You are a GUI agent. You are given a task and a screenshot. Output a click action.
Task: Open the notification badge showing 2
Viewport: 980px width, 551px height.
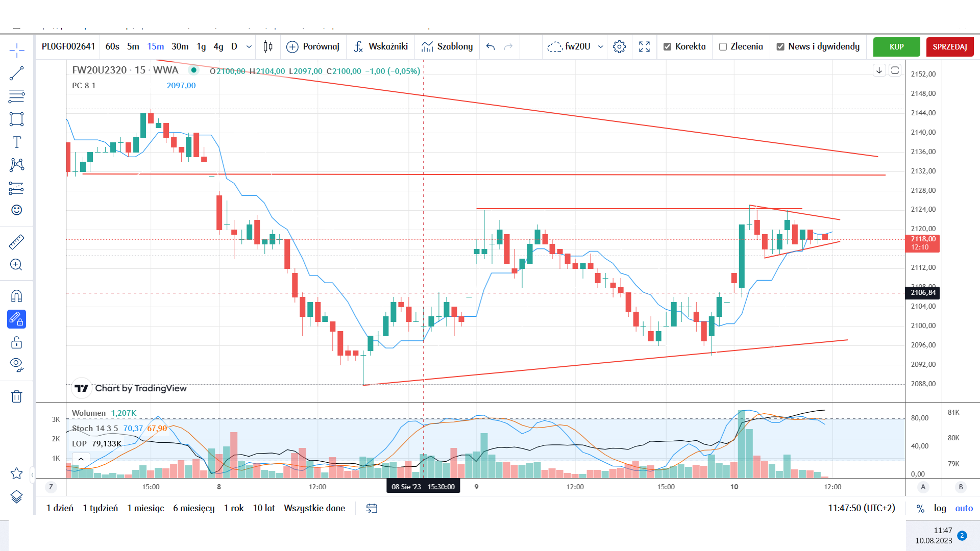pyautogui.click(x=962, y=535)
